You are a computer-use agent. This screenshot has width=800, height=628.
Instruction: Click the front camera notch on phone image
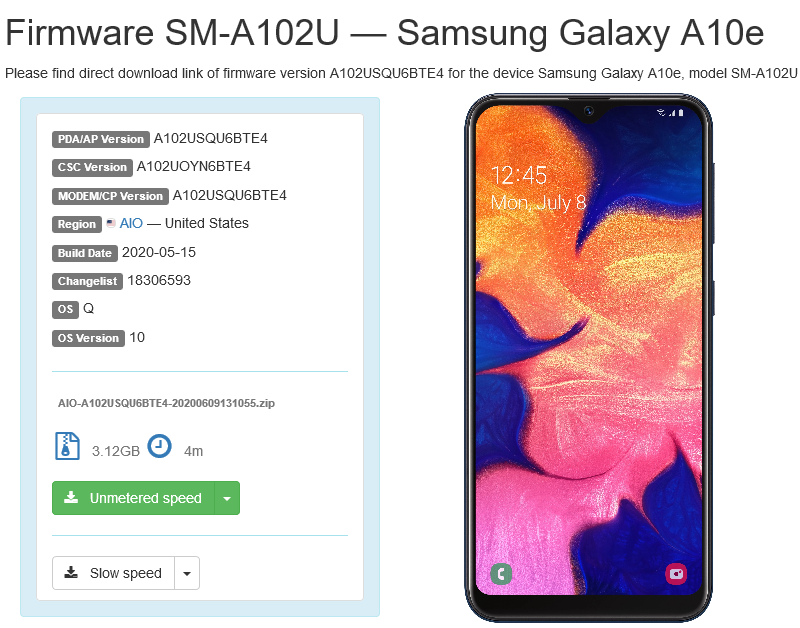589,111
